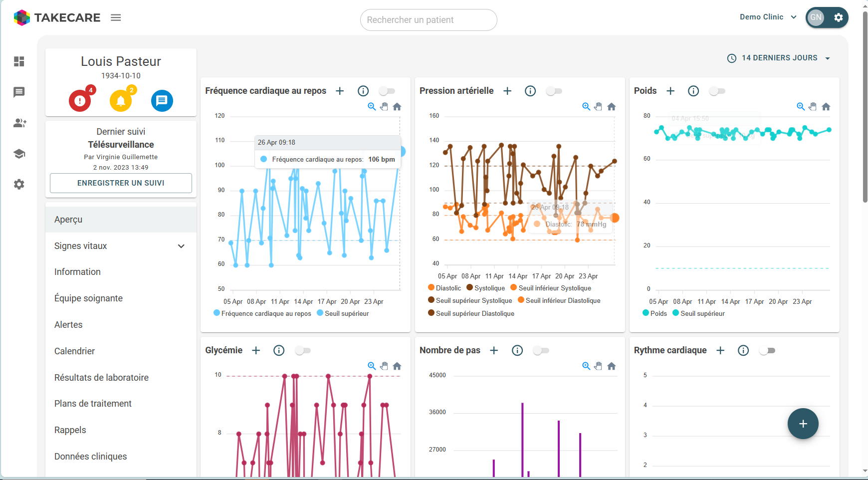Add a measurement with plus beside Glycémie

(256, 350)
